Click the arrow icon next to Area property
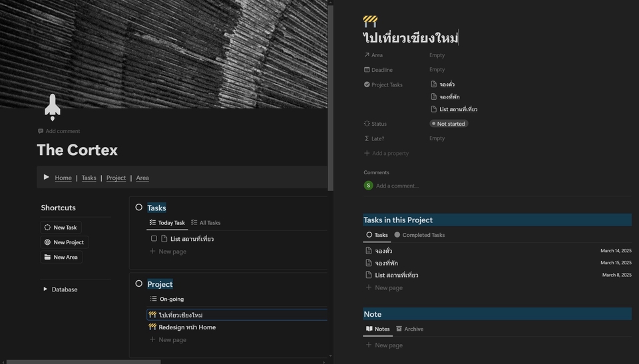Screen dimensions: 639x364 pos(367,55)
